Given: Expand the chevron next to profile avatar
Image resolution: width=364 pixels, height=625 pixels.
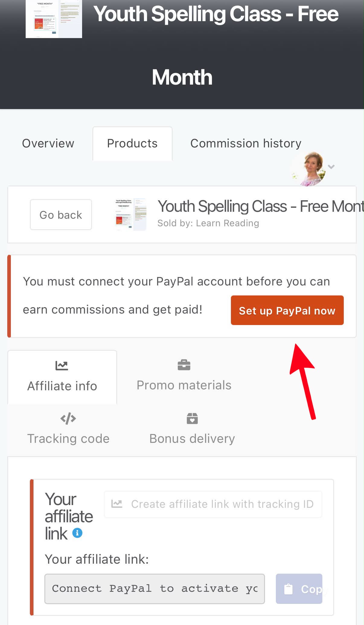Looking at the screenshot, I should 331,167.
